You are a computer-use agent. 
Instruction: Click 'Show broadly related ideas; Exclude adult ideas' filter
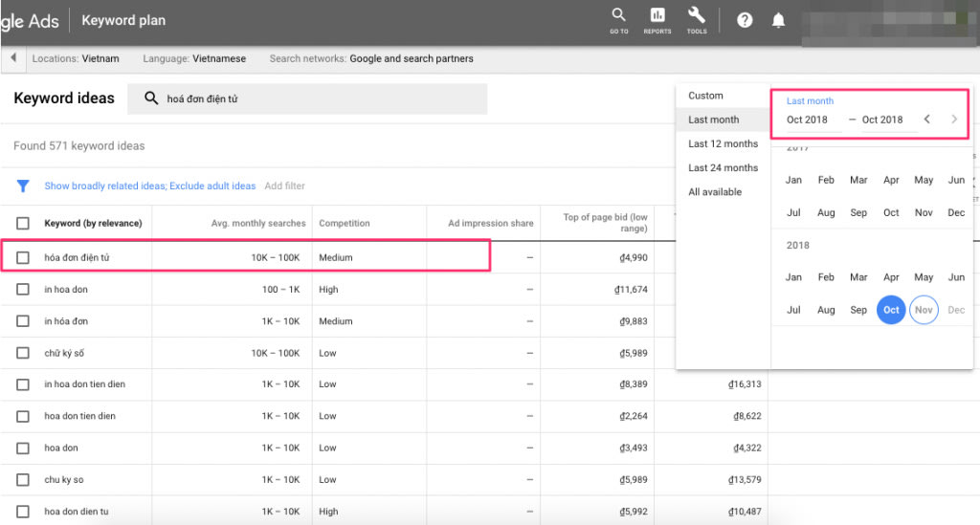pos(150,186)
